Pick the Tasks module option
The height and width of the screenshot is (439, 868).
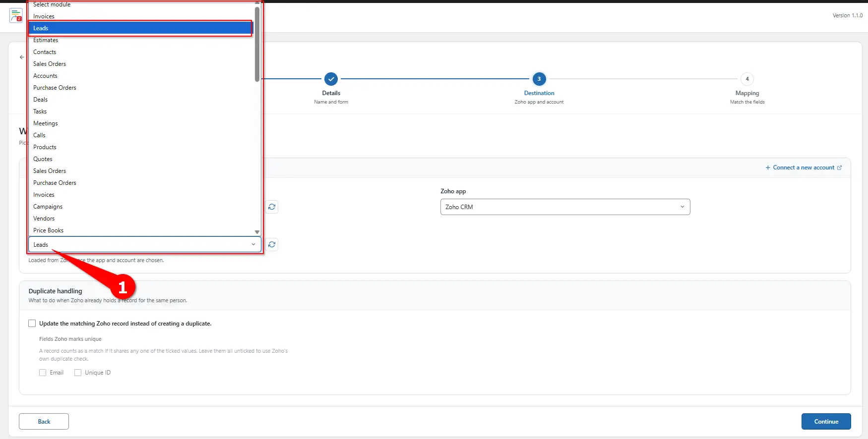(x=140, y=111)
